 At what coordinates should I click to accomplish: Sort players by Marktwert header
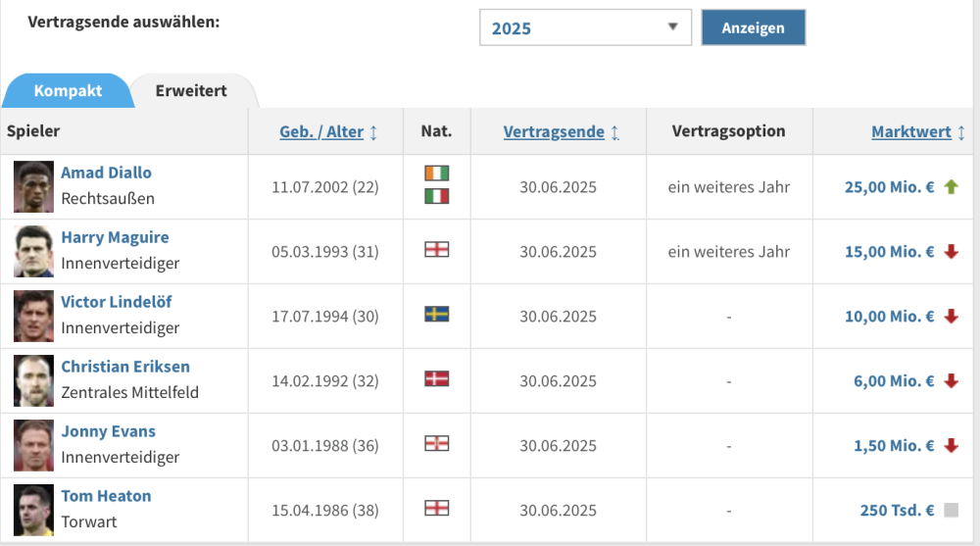click(911, 131)
